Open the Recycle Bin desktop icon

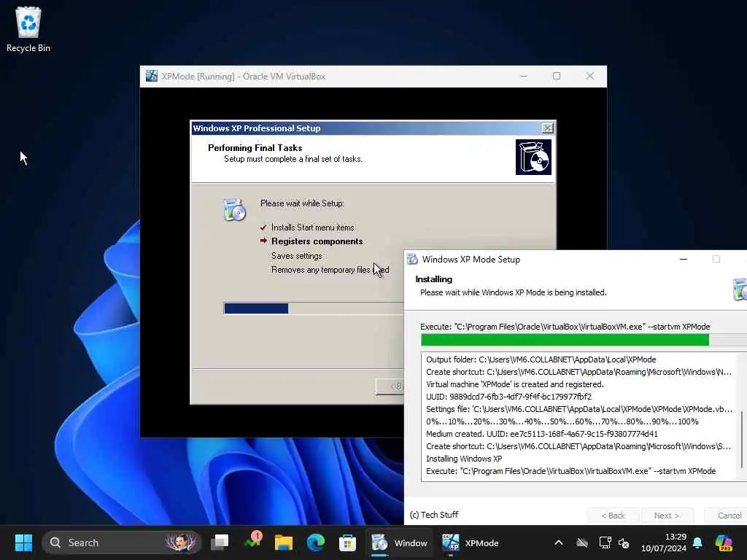point(28,29)
